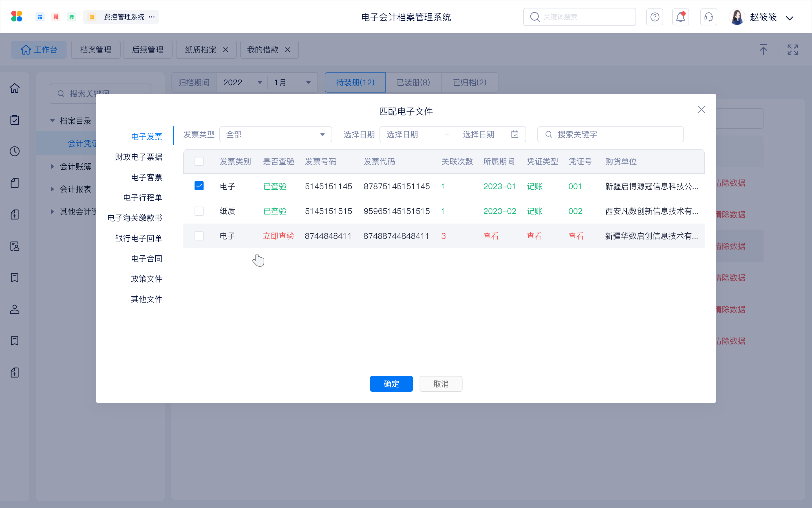The height and width of the screenshot is (508, 812).
Task: Check the invoice 8744848411 row checkbox
Action: click(199, 236)
